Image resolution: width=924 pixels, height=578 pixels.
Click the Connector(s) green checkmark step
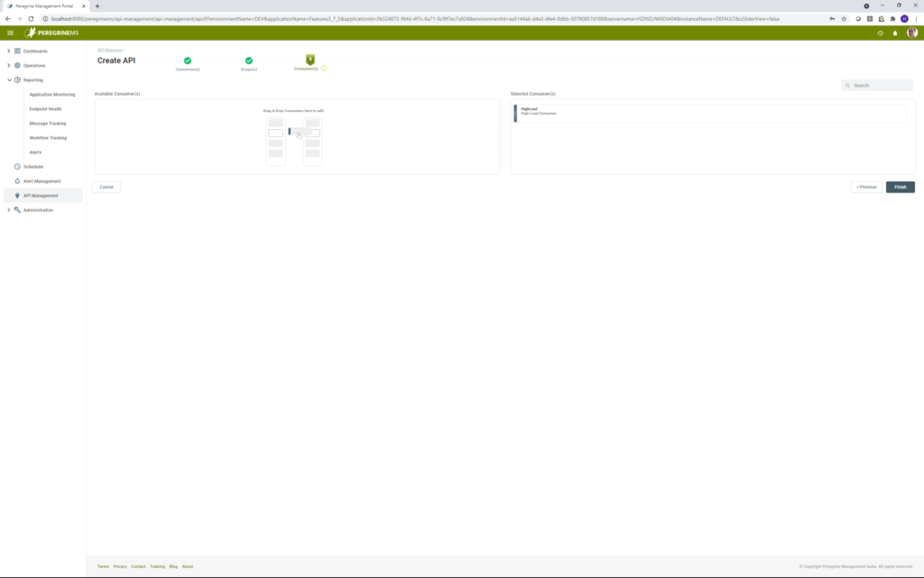click(x=187, y=61)
